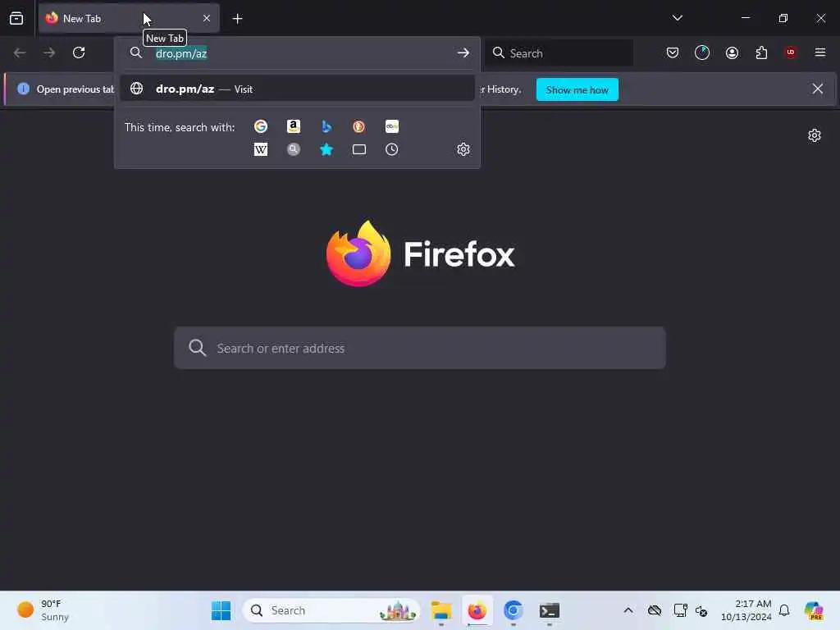Click the Go arrow in the address bar

pyautogui.click(x=463, y=53)
